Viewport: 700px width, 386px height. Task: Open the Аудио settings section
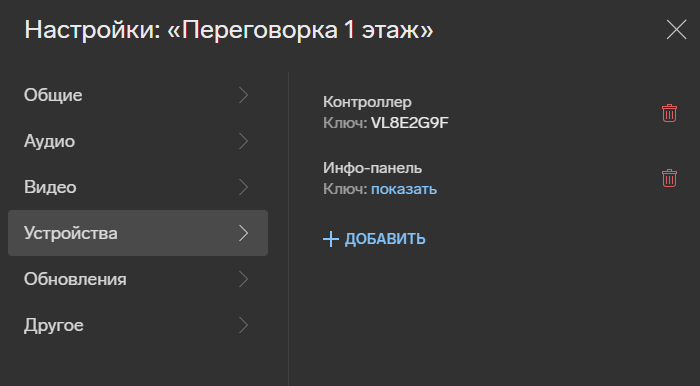[x=138, y=141]
